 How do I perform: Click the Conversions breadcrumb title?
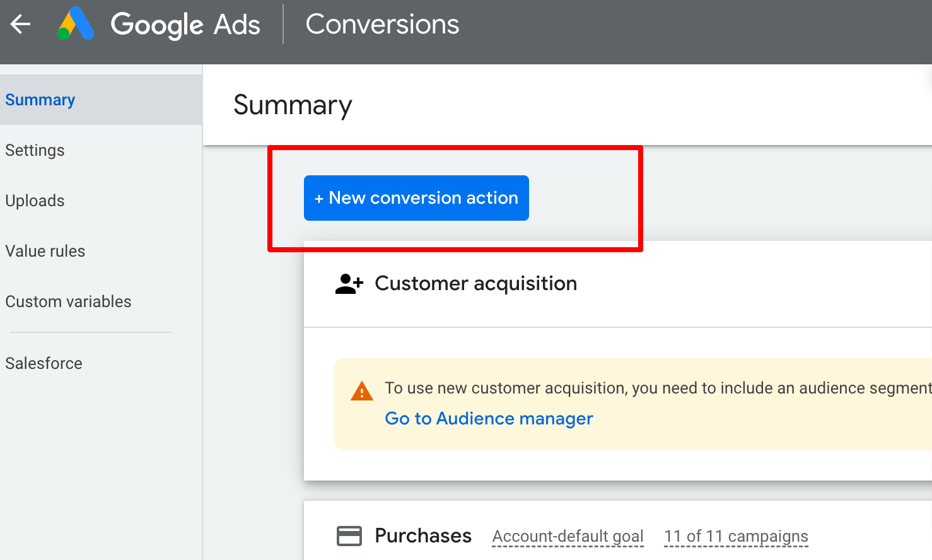382,24
